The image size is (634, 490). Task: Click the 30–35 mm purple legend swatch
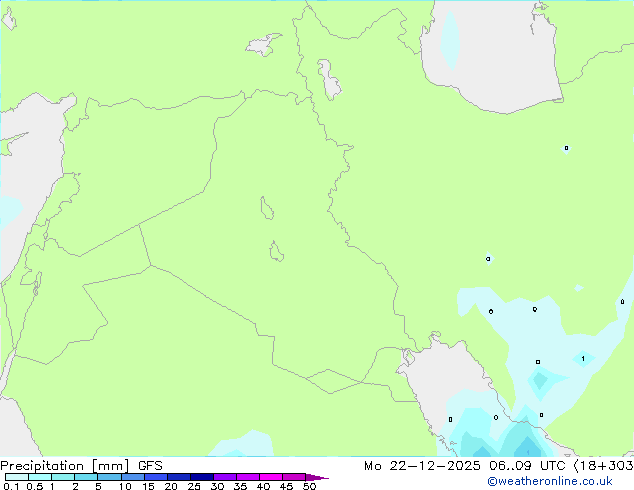click(x=225, y=477)
